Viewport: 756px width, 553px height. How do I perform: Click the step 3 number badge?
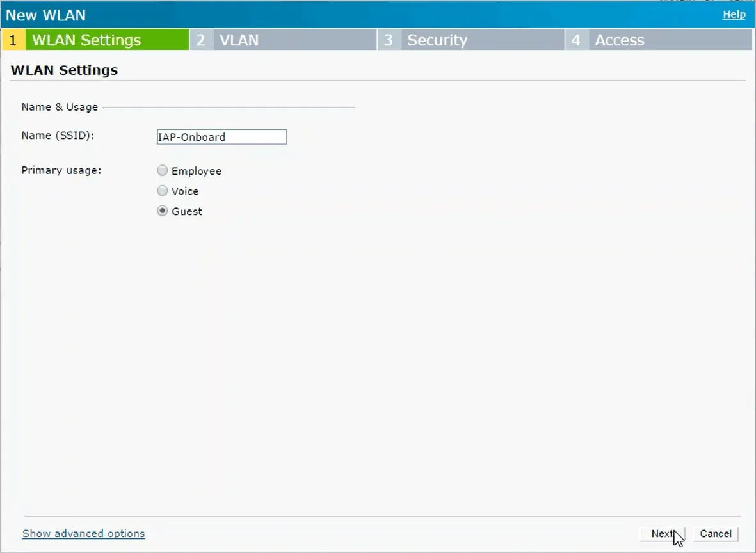pyautogui.click(x=388, y=40)
